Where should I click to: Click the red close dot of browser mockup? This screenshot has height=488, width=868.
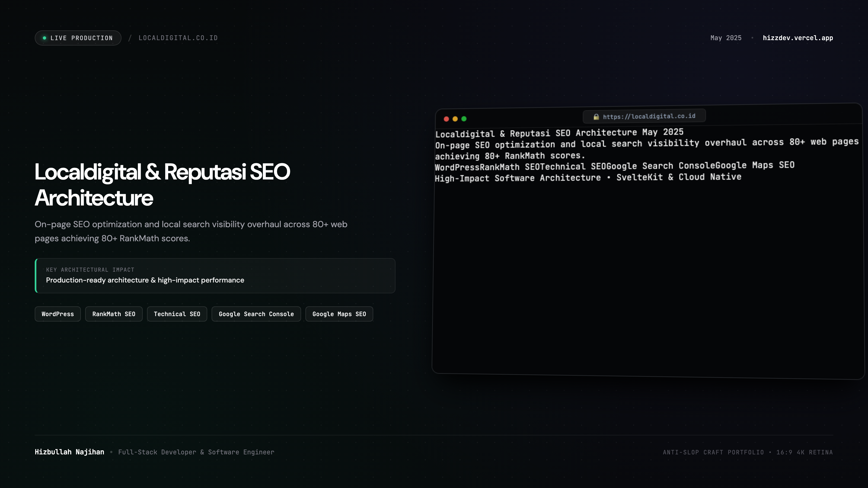pos(446,119)
